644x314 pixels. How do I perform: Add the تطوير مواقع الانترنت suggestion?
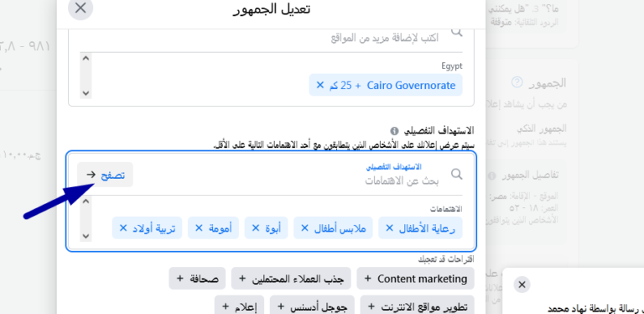click(418, 306)
